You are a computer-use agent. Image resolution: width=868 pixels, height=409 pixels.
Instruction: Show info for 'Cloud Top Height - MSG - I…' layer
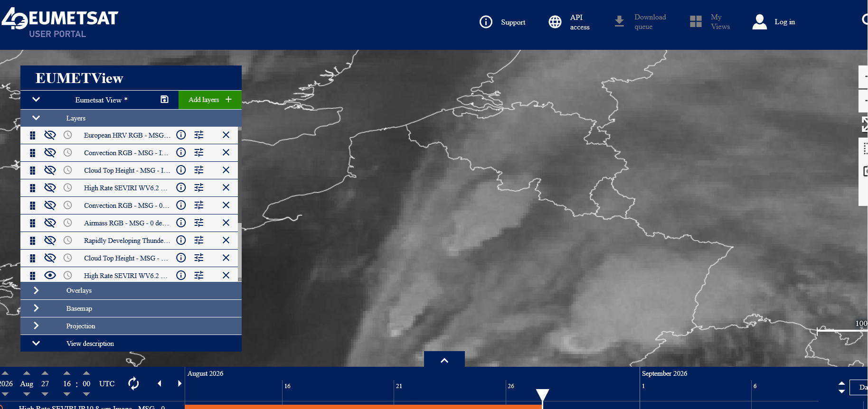point(181,170)
